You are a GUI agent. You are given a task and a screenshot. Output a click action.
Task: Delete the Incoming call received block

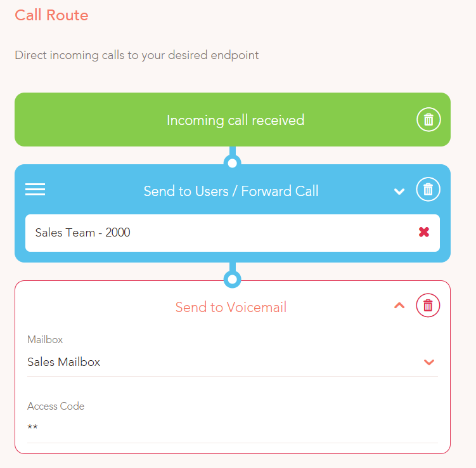(428, 119)
